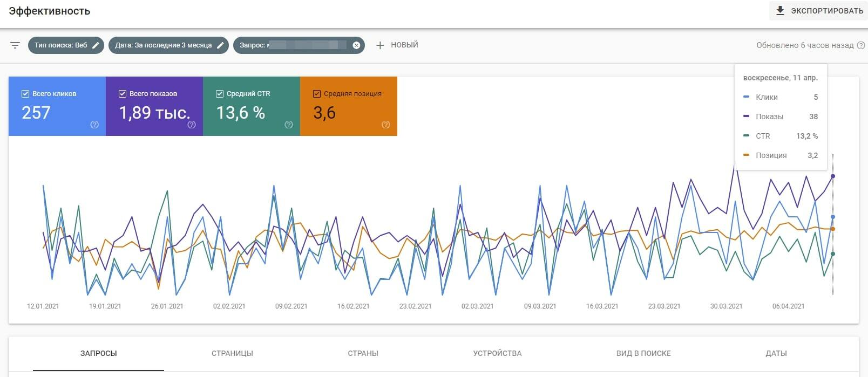The image size is (868, 377).
Task: Toggle the Средний CTR checkbox
Action: click(x=219, y=94)
